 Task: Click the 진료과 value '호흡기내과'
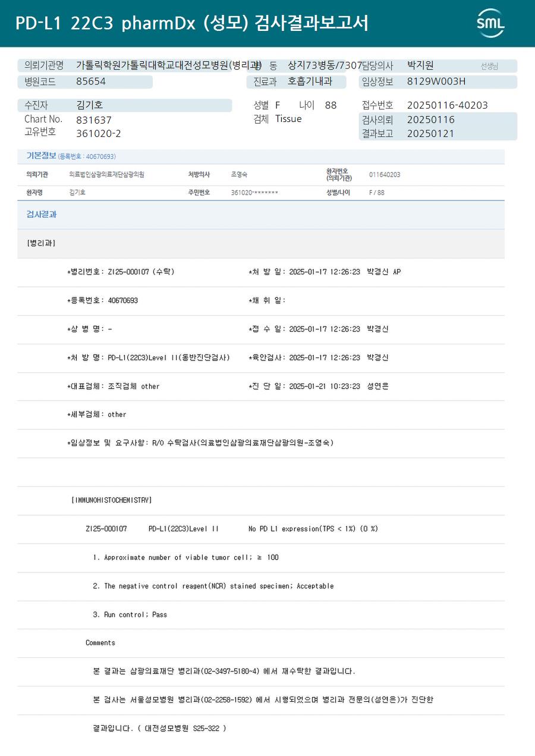310,81
